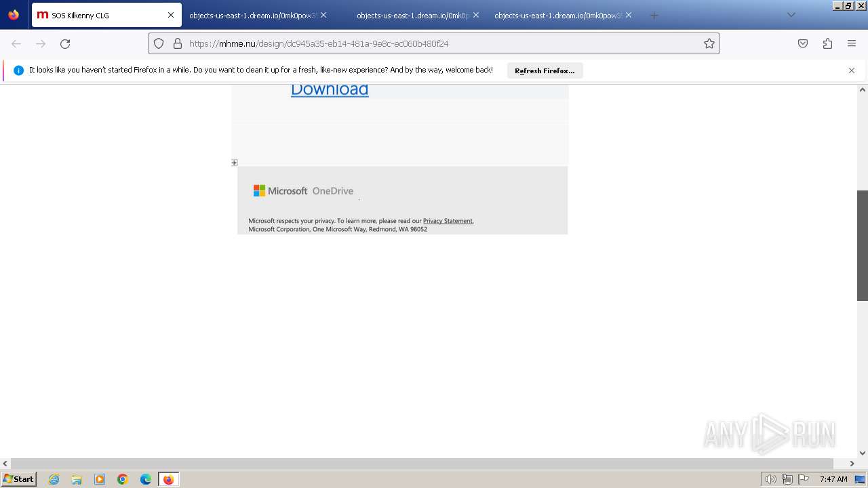Click the site security padlock icon
Screen dimensions: 868x488
click(x=178, y=43)
